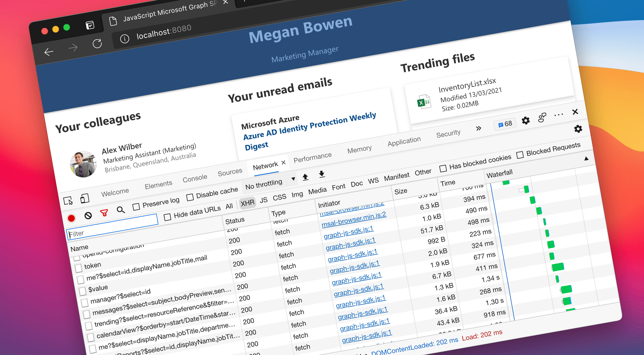This screenshot has height=355, width=644.
Task: Click the inspect element cursor icon
Action: (x=68, y=201)
